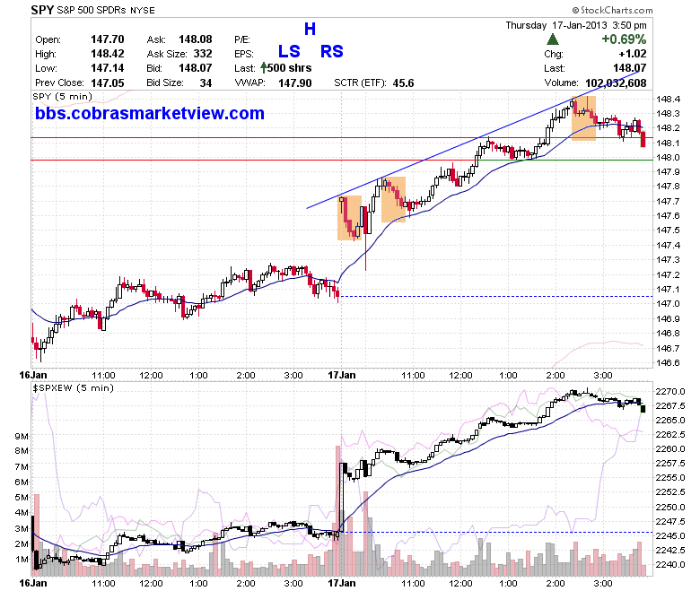Click the 148.0 price axis label

668,157
